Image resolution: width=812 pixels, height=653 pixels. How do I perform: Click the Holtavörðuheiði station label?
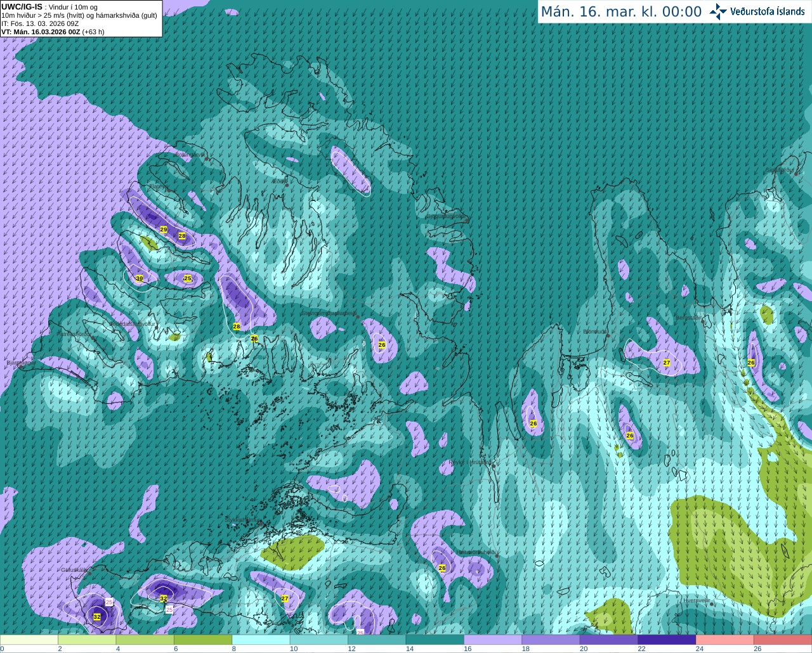476,552
